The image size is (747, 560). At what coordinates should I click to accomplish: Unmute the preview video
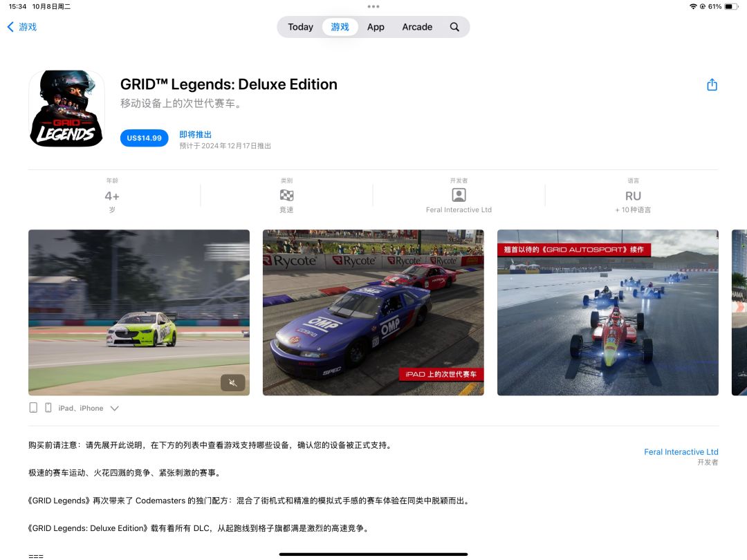click(x=233, y=382)
